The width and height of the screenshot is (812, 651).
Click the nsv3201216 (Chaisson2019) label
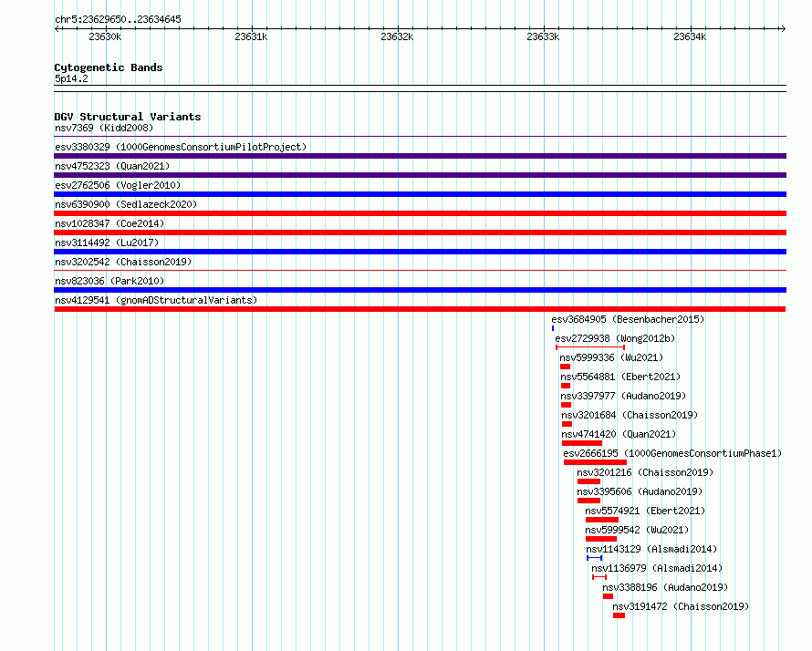click(x=645, y=472)
